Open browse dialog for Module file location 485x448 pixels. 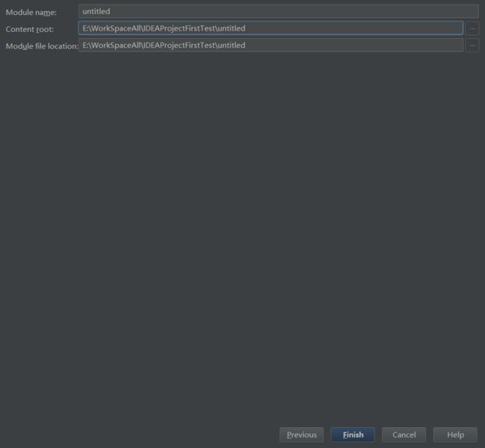472,45
